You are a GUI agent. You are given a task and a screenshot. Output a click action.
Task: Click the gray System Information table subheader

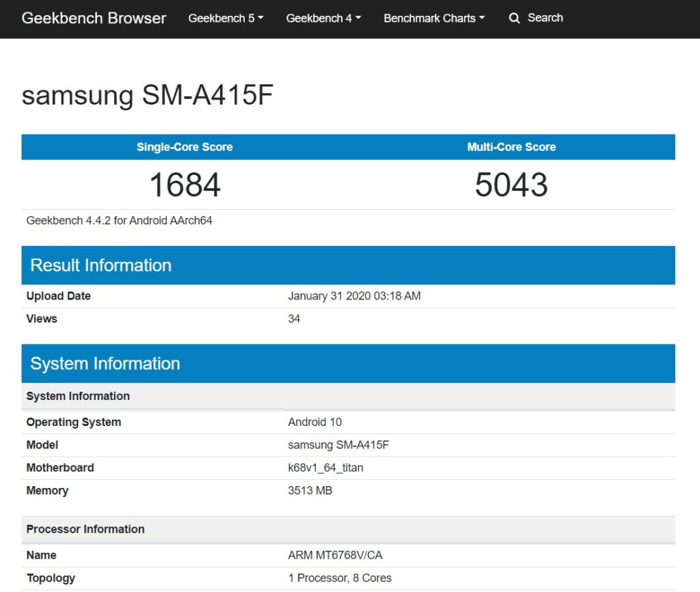point(348,396)
